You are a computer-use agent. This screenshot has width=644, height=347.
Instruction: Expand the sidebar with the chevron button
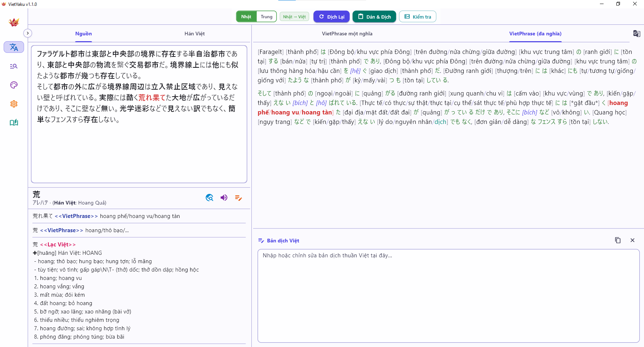(28, 33)
